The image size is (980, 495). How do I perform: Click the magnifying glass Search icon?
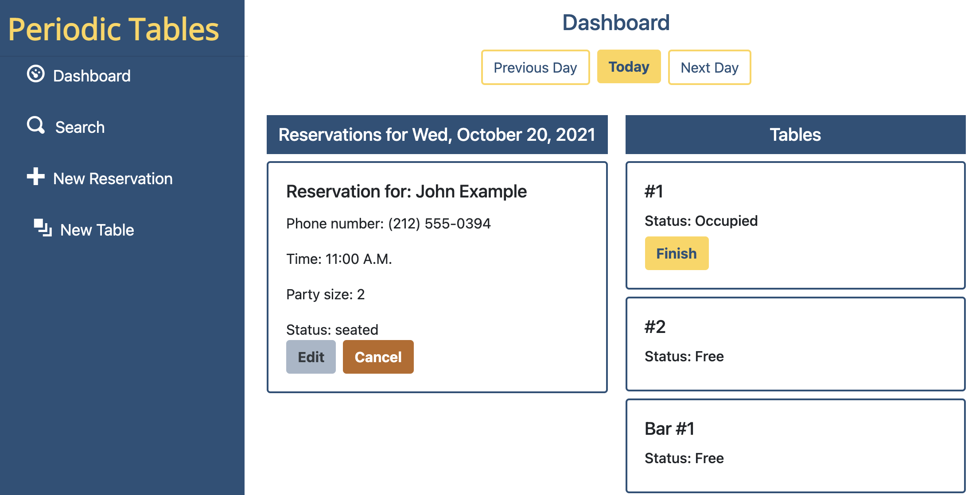pos(35,126)
